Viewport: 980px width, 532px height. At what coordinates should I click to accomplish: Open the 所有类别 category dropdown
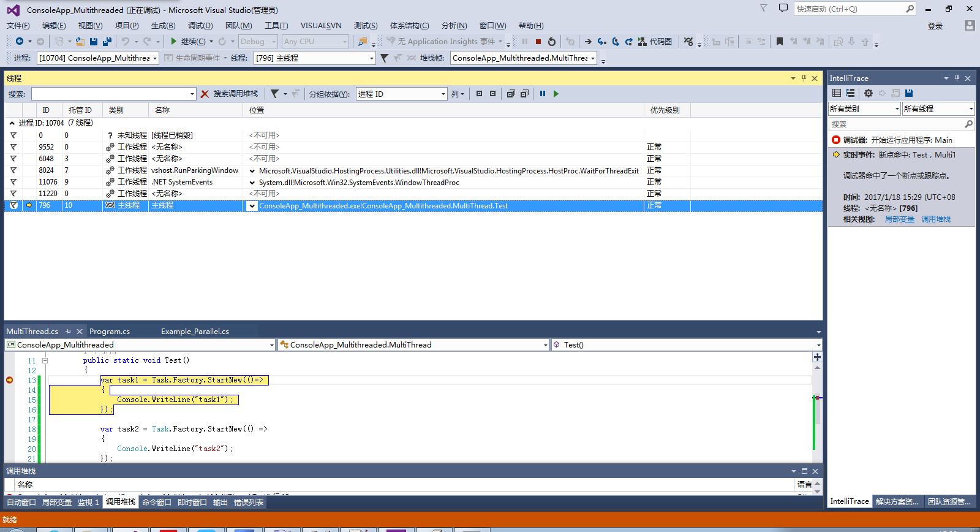864,108
